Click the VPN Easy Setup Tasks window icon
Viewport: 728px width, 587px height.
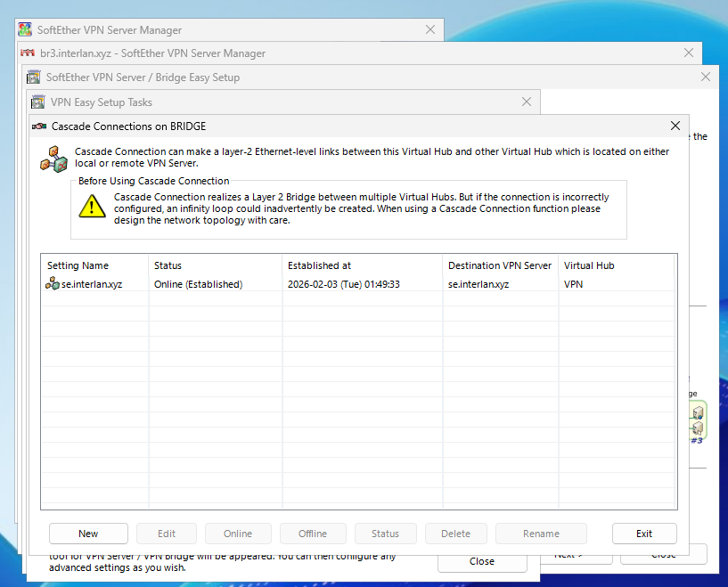[38, 102]
